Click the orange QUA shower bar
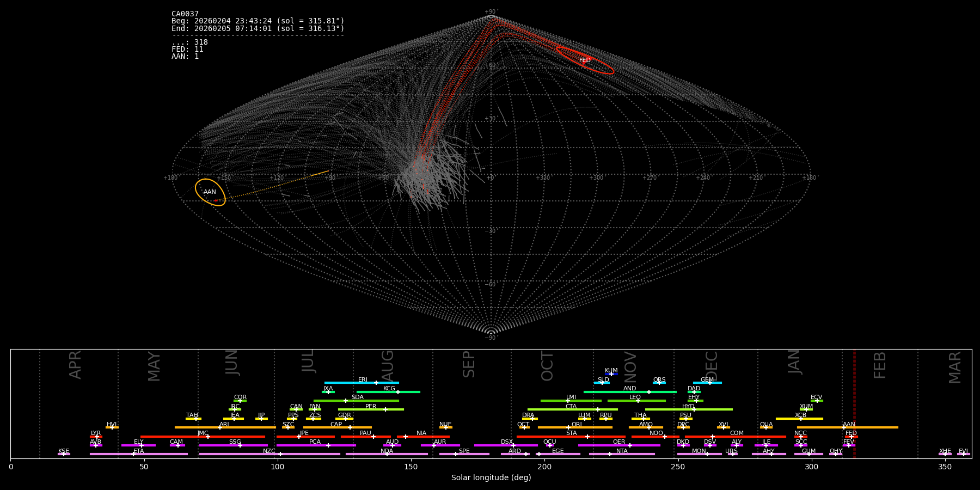This screenshot has height=490, width=980. click(766, 427)
